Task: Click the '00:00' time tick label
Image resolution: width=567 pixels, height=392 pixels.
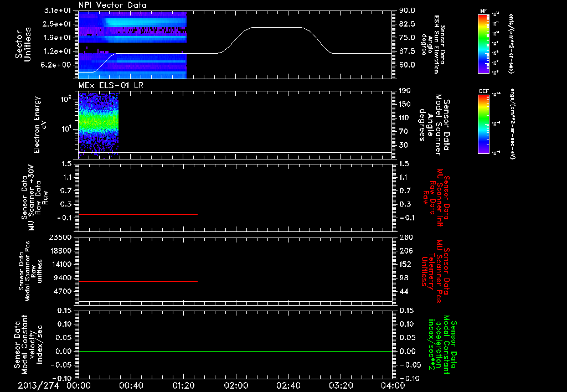Action: point(79,385)
